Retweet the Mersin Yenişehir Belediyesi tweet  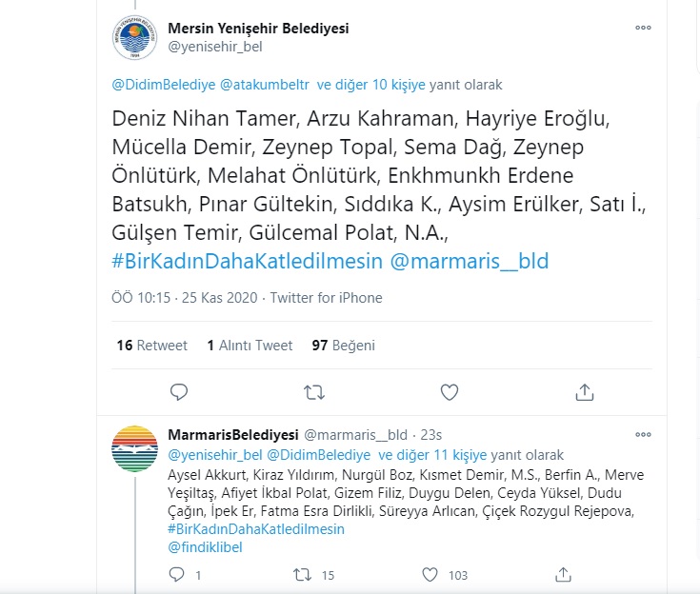[314, 392]
